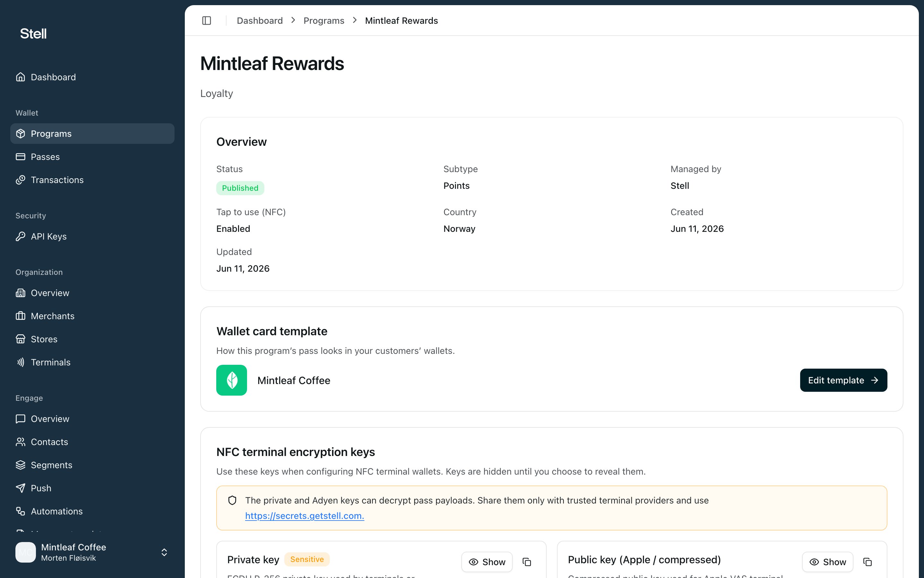Image resolution: width=924 pixels, height=578 pixels.
Task: Click the Country value Norway
Action: point(459,229)
